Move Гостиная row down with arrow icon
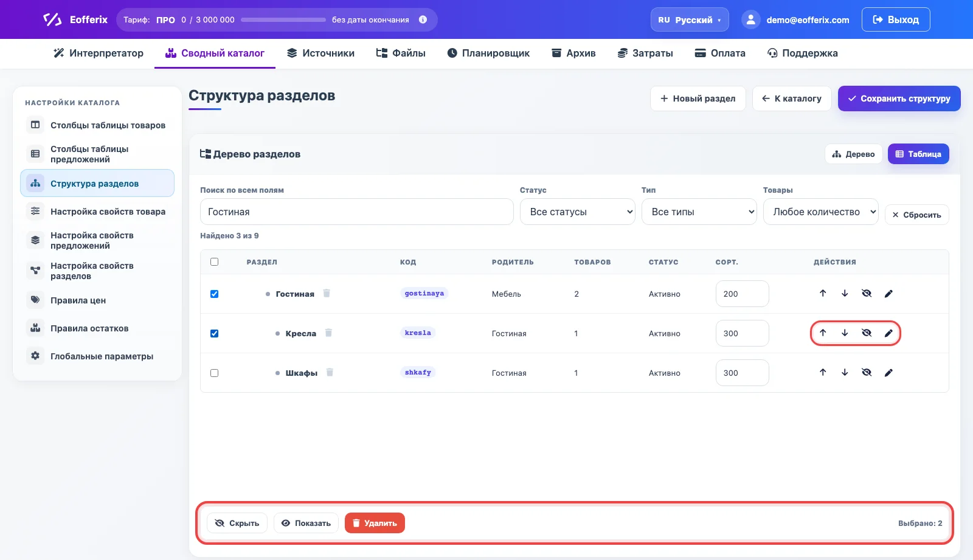The height and width of the screenshot is (560, 973). 845,294
